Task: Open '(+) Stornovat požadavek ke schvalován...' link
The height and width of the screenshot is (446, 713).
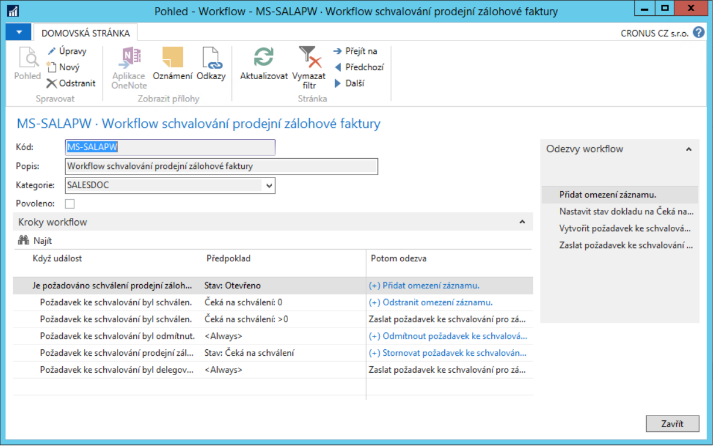Action: pos(447,353)
